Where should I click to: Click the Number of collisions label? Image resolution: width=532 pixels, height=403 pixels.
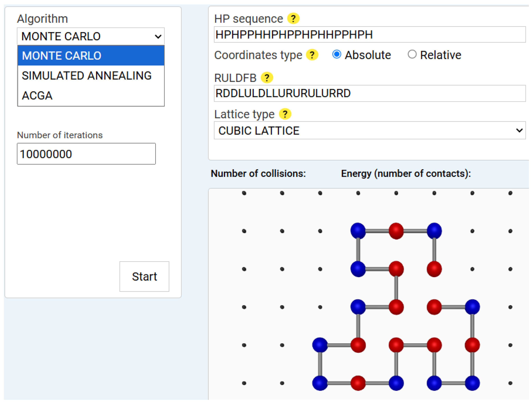click(258, 173)
